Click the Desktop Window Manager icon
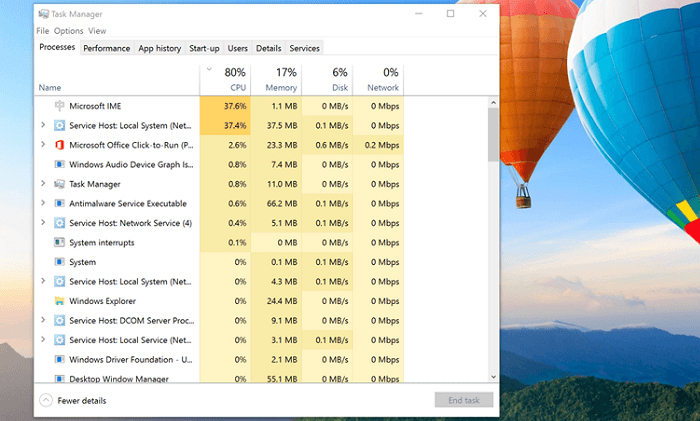 point(59,379)
